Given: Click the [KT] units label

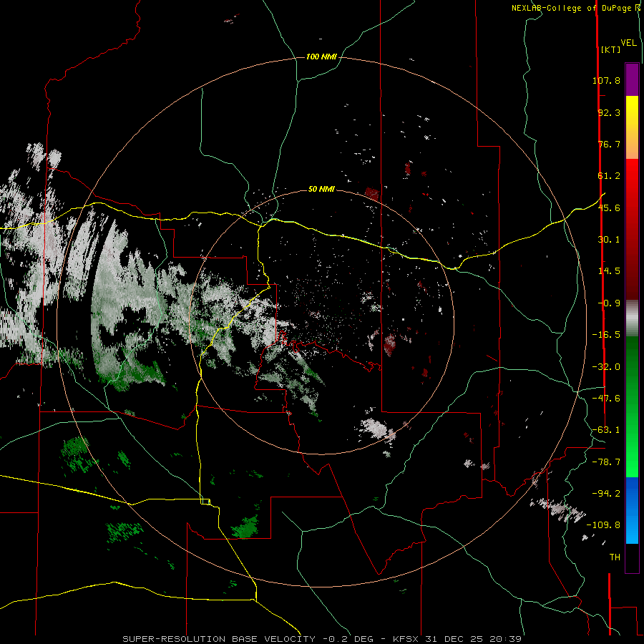Looking at the screenshot, I should click(x=610, y=49).
